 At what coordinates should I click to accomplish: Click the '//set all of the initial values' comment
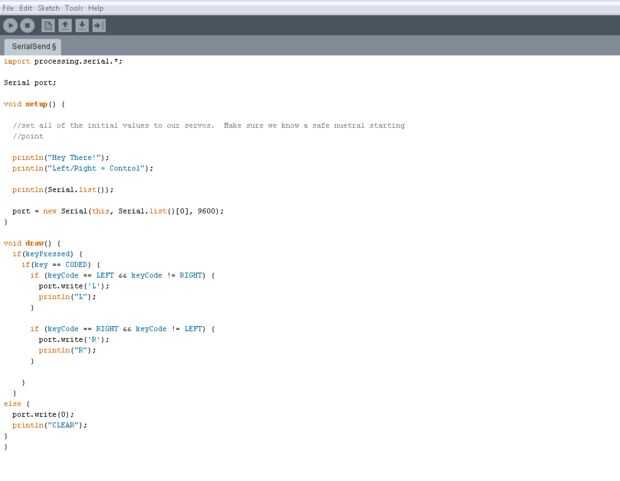(209, 125)
